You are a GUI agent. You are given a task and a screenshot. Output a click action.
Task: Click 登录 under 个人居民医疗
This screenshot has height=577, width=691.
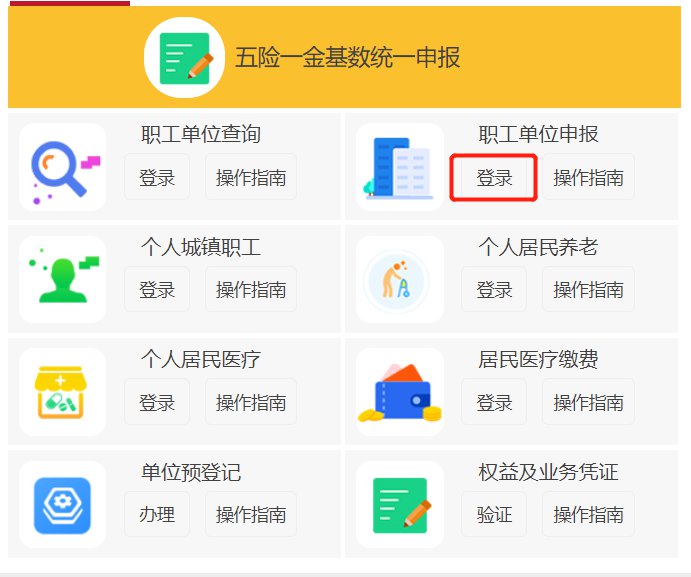pos(157,402)
